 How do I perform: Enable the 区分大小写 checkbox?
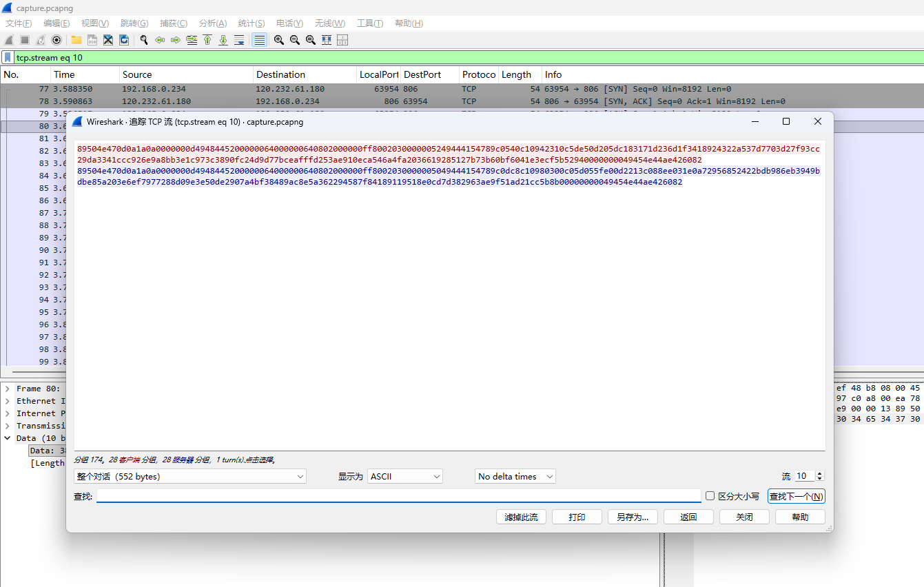(710, 496)
